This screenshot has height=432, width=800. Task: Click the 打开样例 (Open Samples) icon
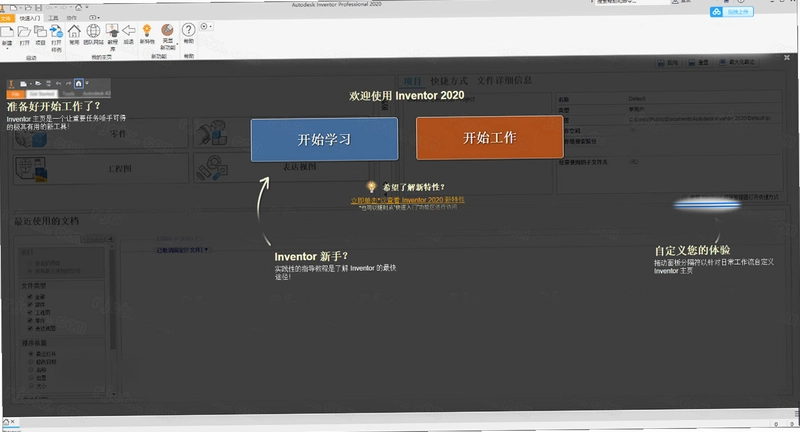56,32
